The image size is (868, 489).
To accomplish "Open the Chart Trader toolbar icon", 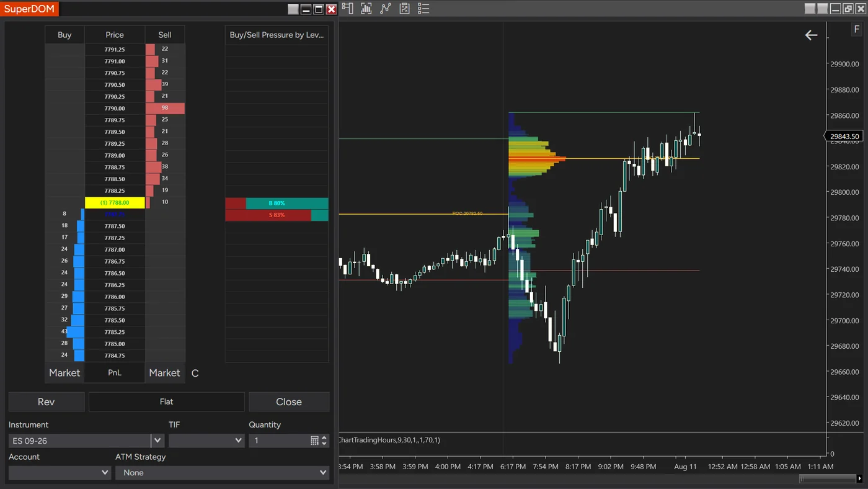I will pyautogui.click(x=347, y=9).
